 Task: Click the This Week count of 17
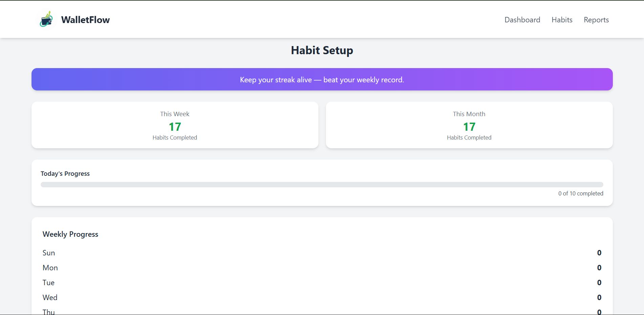coord(175,127)
